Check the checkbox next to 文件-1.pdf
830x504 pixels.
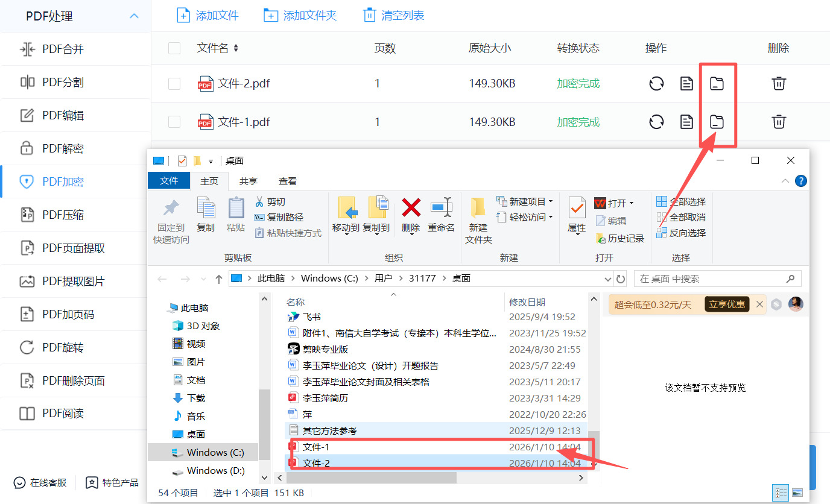coord(174,121)
